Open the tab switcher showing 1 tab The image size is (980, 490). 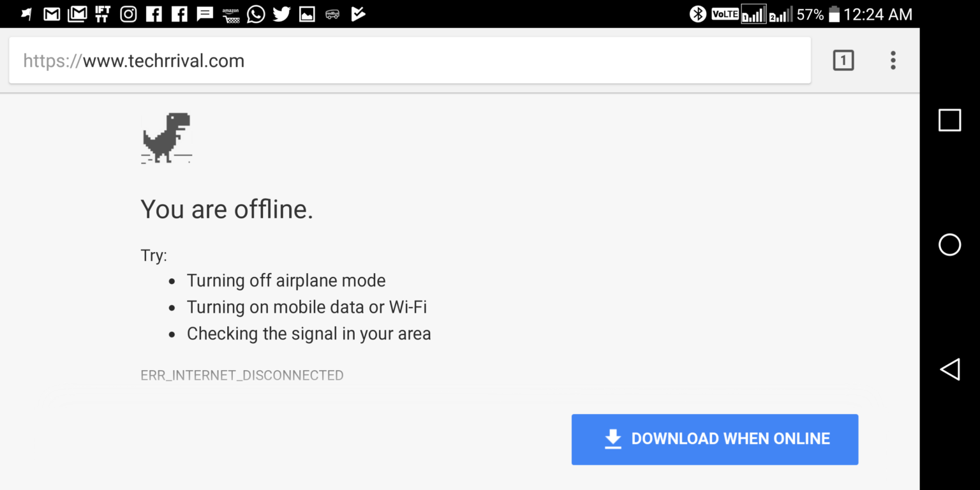(843, 60)
